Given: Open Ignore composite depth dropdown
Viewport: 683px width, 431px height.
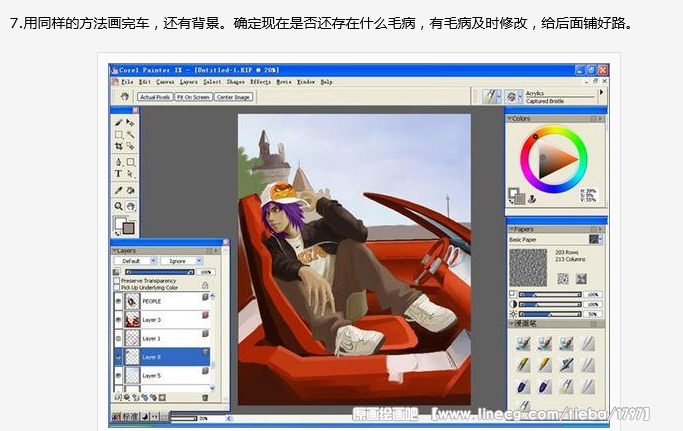Looking at the screenshot, I should (x=181, y=261).
